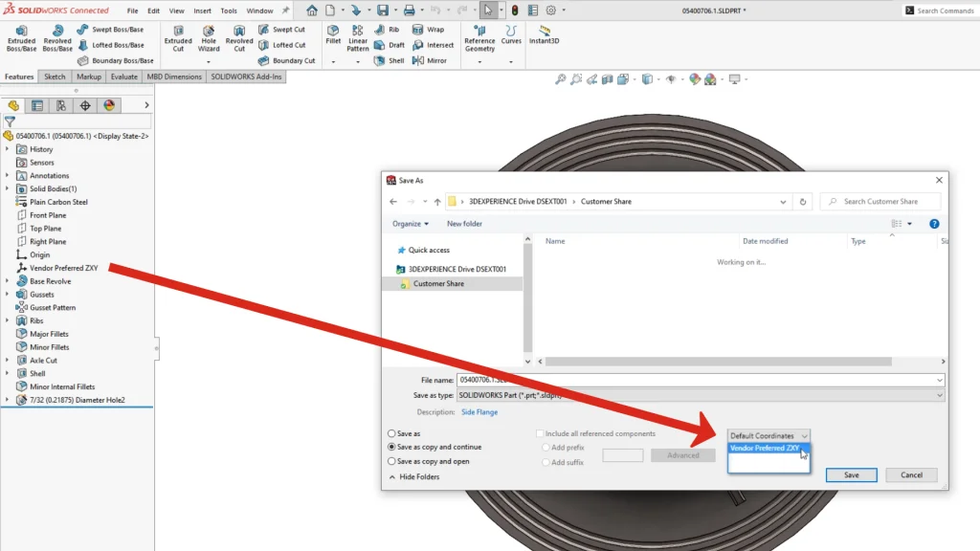Click the Save button

pyautogui.click(x=851, y=474)
